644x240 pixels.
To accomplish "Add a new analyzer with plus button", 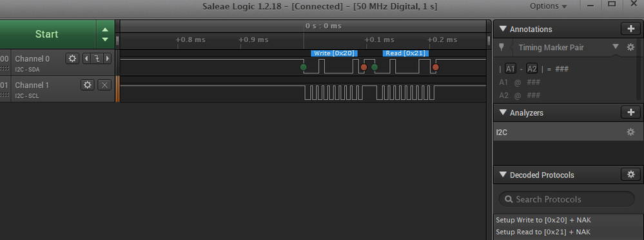I will coord(631,112).
